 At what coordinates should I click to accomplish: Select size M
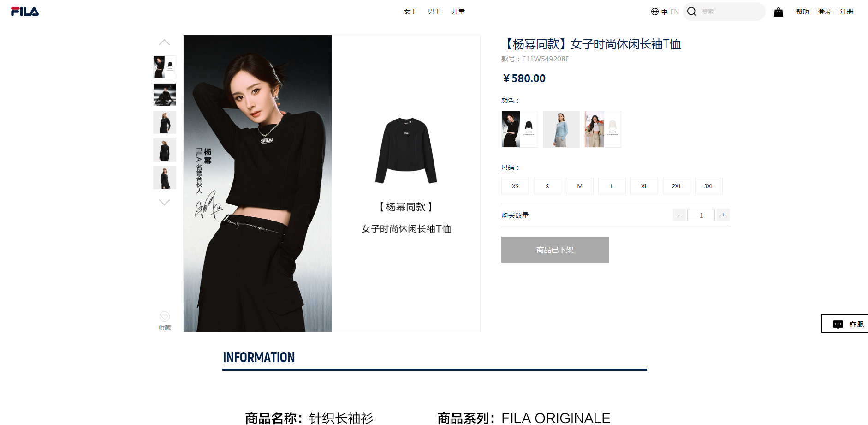[x=580, y=186]
